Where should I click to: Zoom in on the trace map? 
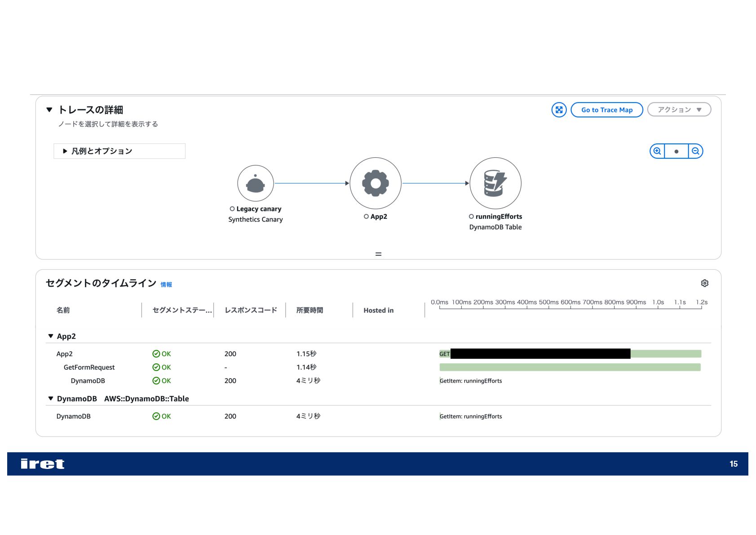657,151
